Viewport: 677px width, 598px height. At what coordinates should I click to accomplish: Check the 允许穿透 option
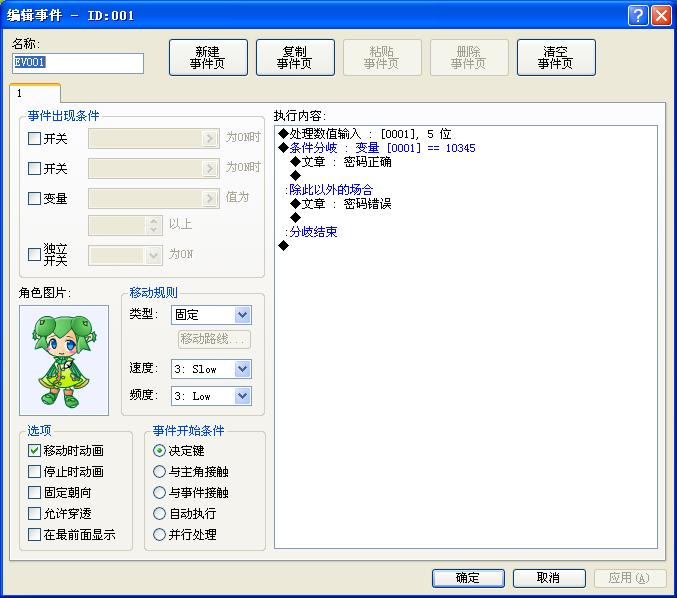[x=34, y=514]
